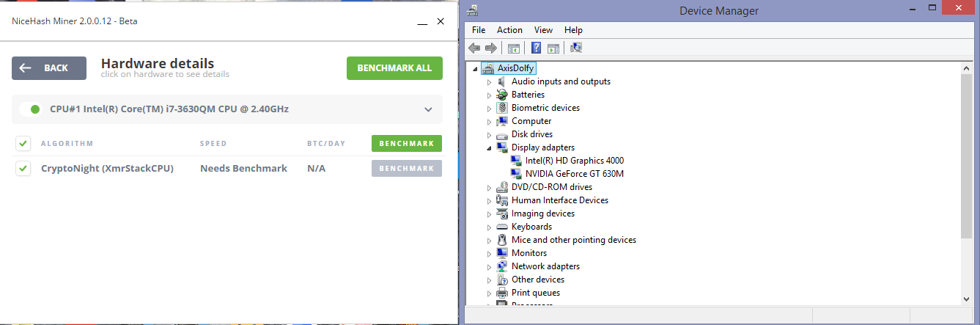Click the AxisDolfy computer root icon
980x325 pixels.
click(x=488, y=68)
